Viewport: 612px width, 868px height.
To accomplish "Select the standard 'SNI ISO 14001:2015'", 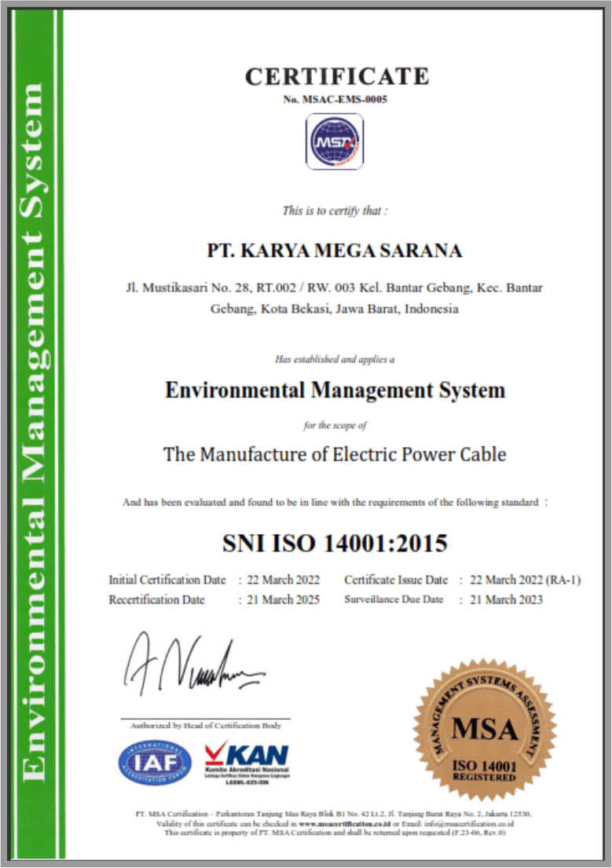I will coord(335,543).
